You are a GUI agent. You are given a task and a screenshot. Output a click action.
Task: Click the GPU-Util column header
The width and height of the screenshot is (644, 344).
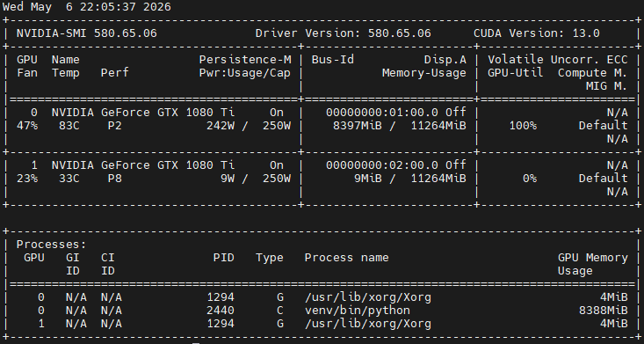click(x=516, y=73)
